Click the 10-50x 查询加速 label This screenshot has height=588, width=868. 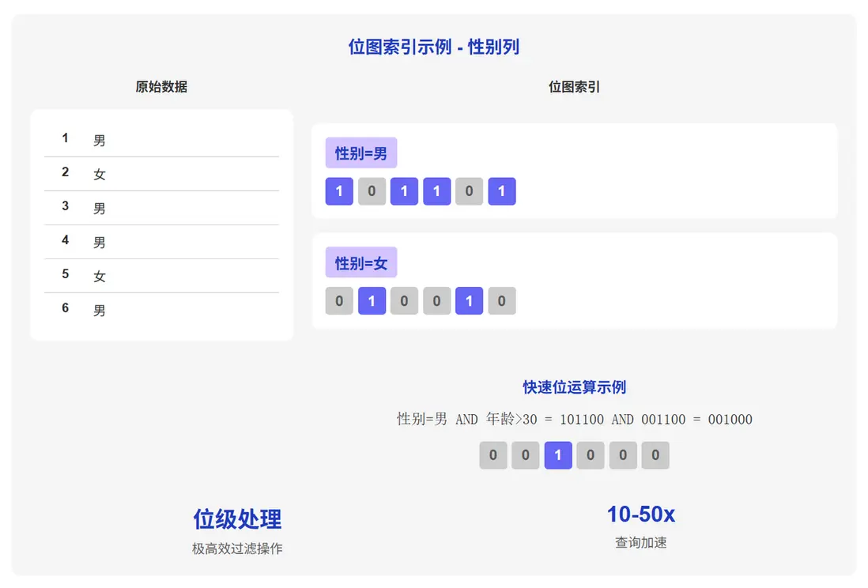point(641,514)
